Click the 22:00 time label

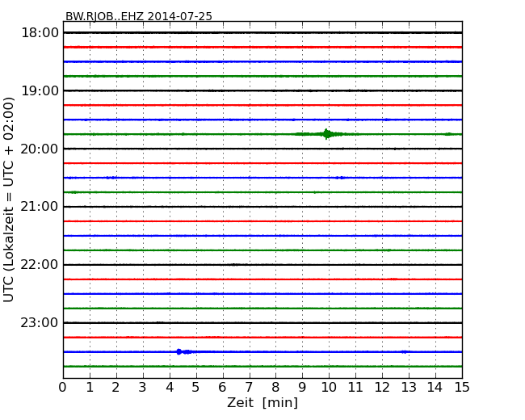40,265
